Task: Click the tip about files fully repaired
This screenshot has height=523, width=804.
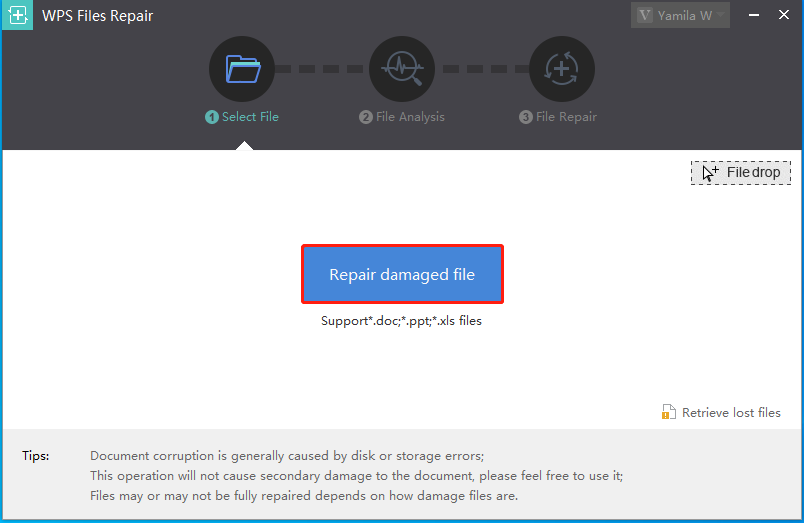Action: point(304,496)
